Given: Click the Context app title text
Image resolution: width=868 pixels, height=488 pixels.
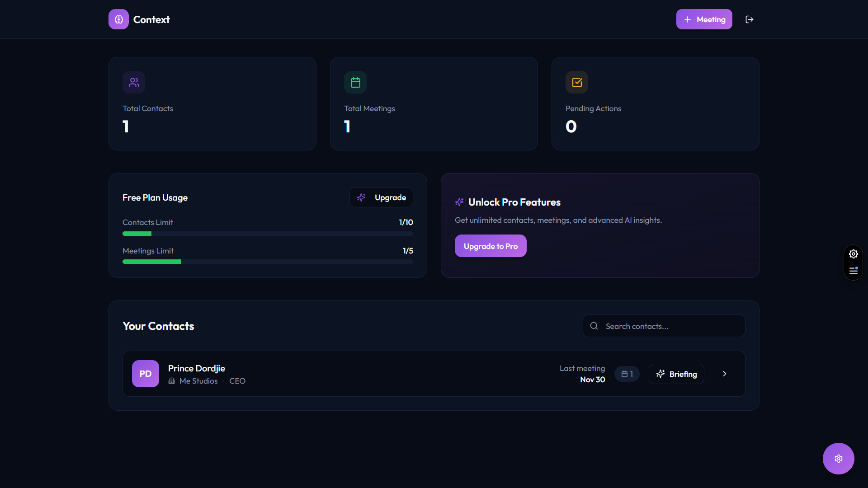Looking at the screenshot, I should 151,19.
